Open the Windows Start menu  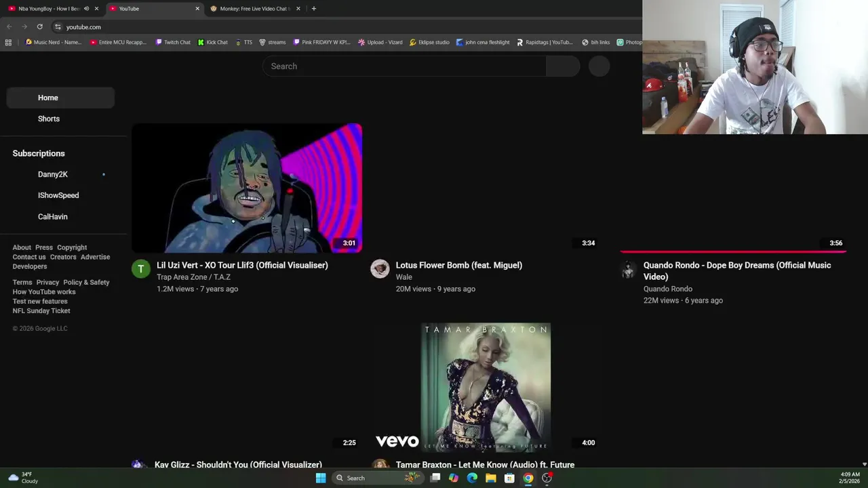(x=321, y=478)
